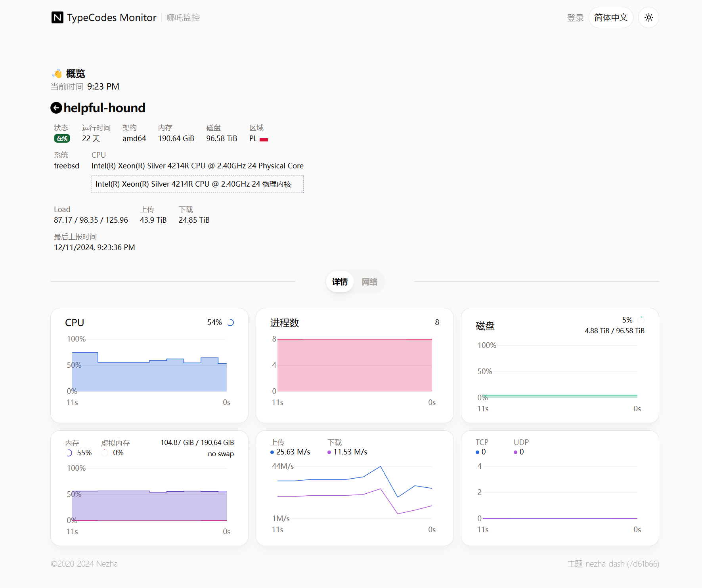
Task: Click the 25.63 M/s upload speed value
Action: pyautogui.click(x=293, y=452)
